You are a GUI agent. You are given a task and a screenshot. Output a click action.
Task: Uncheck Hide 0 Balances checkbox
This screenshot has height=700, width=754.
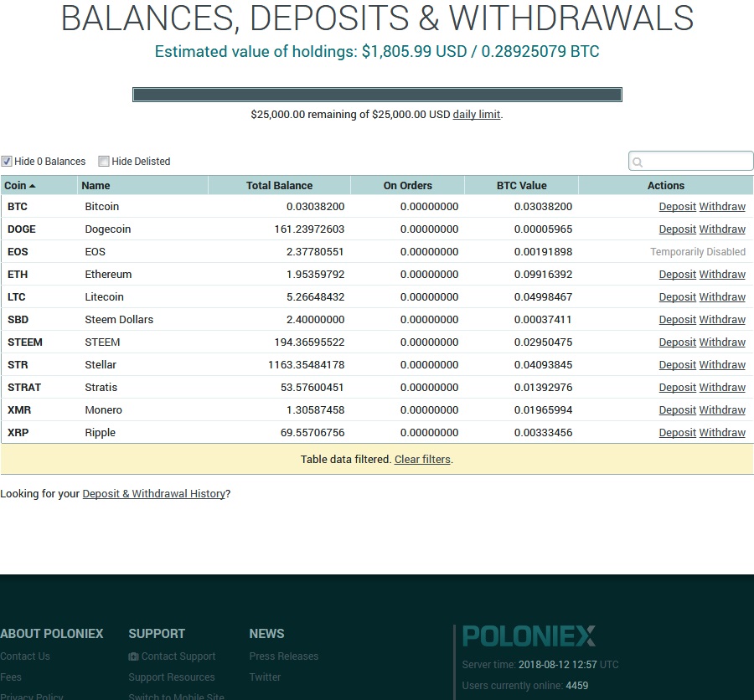tap(6, 161)
